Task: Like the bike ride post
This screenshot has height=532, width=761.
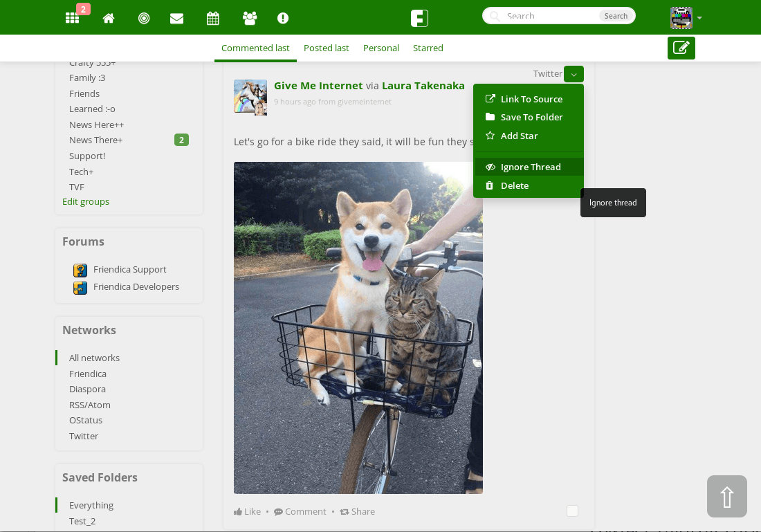Action: 247,511
